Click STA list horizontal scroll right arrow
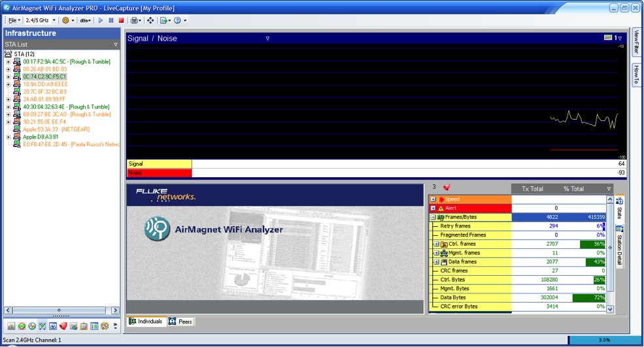Image resolution: width=644 pixels, height=347 pixels. pyautogui.click(x=115, y=310)
